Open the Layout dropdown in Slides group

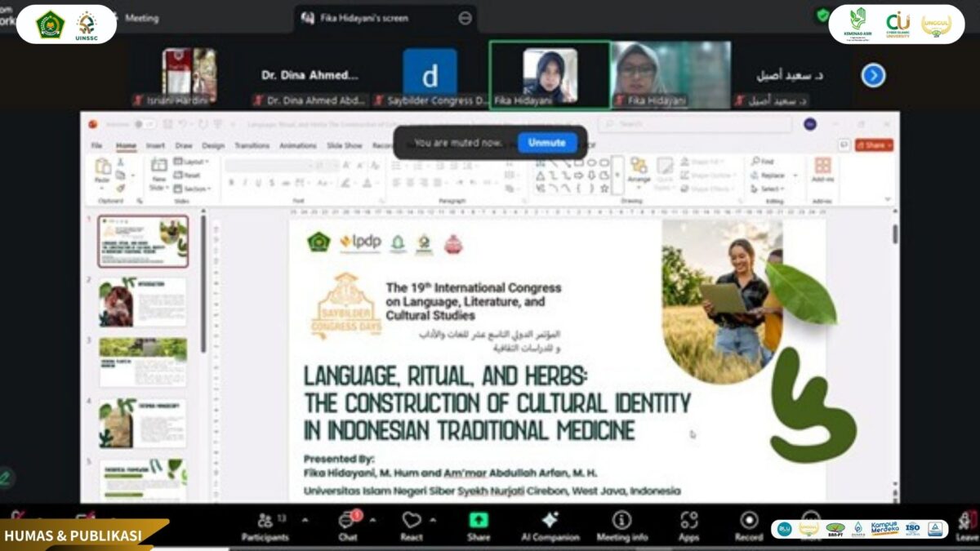click(x=192, y=162)
